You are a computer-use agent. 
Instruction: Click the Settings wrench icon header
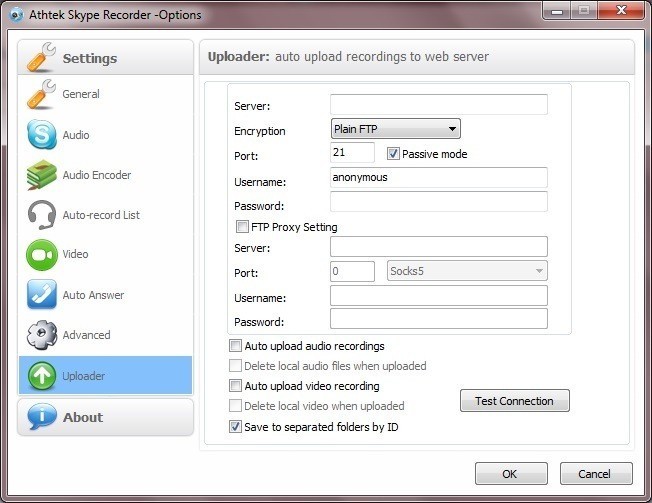[41, 57]
